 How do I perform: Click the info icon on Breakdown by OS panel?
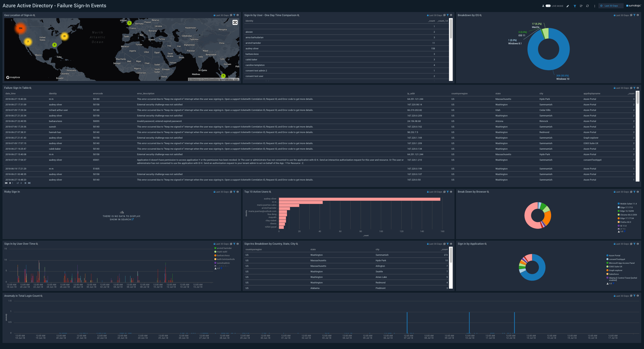638,15
